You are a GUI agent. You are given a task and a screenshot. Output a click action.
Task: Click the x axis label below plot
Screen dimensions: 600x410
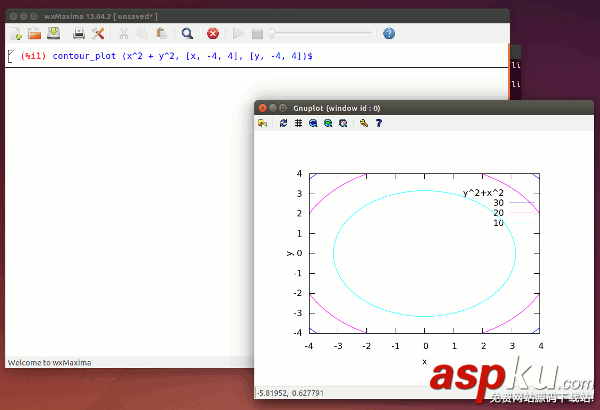[x=424, y=361]
